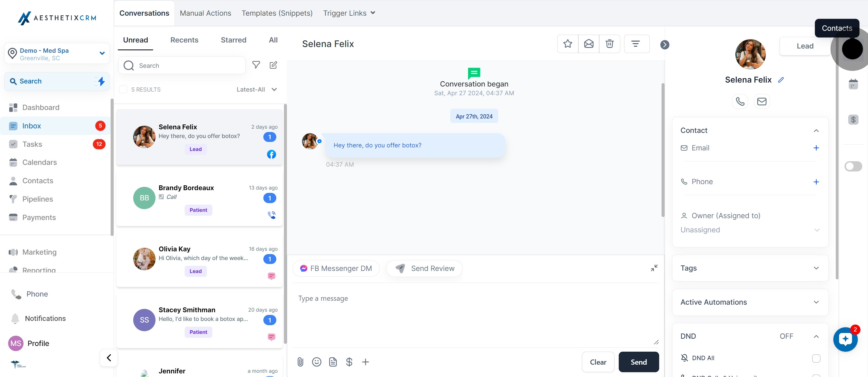Check the select-all results checkbox
Screen dimensions: 868x377
(123, 90)
